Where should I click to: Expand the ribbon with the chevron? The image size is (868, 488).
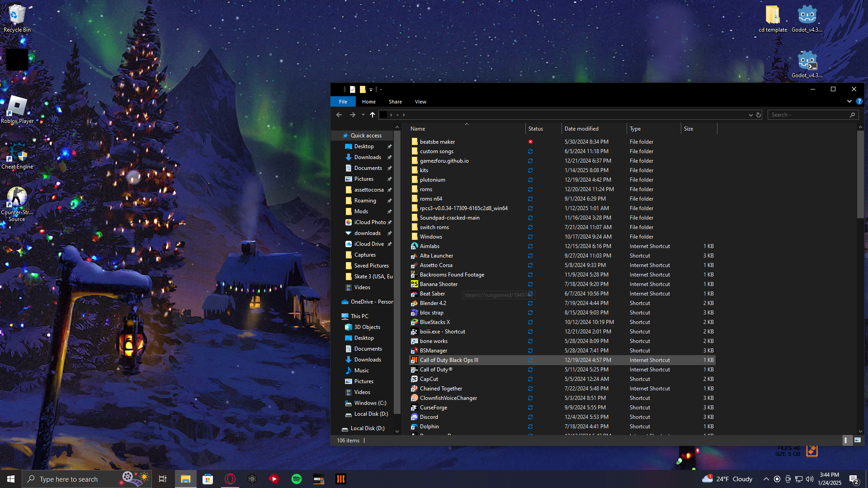tap(849, 101)
